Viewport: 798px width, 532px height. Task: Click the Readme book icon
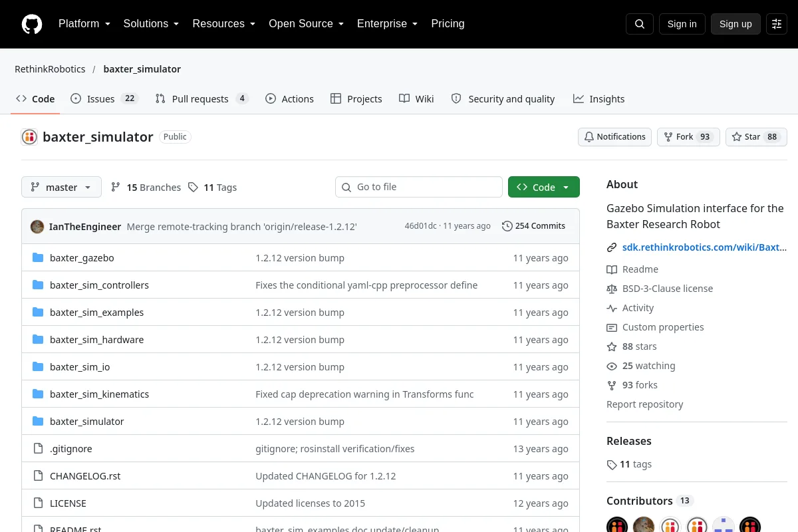pos(612,269)
